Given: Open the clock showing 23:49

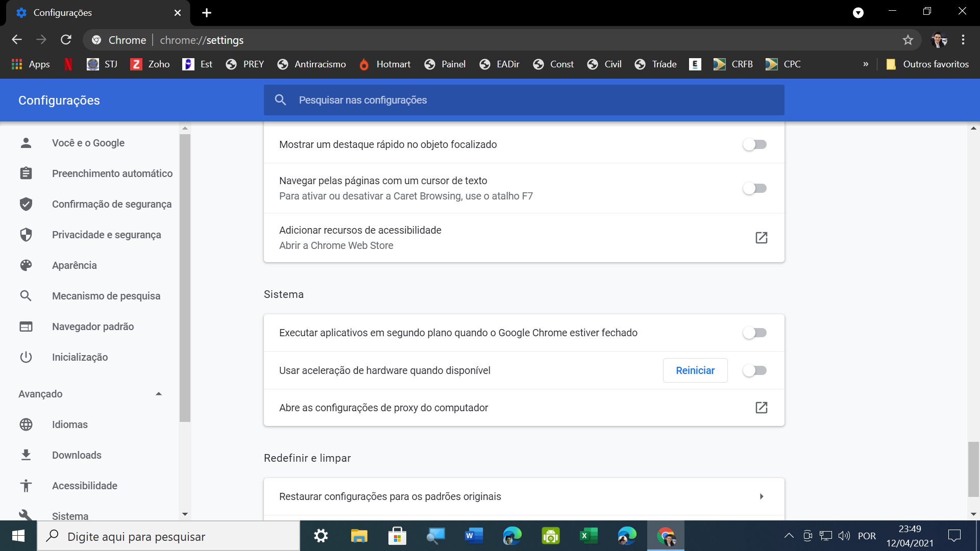Looking at the screenshot, I should [910, 536].
